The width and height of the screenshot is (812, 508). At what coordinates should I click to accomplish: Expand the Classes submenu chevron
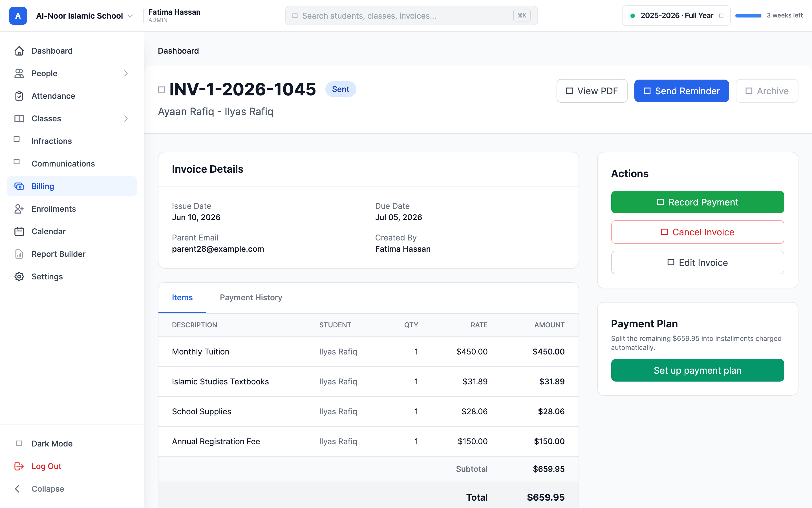pos(126,118)
